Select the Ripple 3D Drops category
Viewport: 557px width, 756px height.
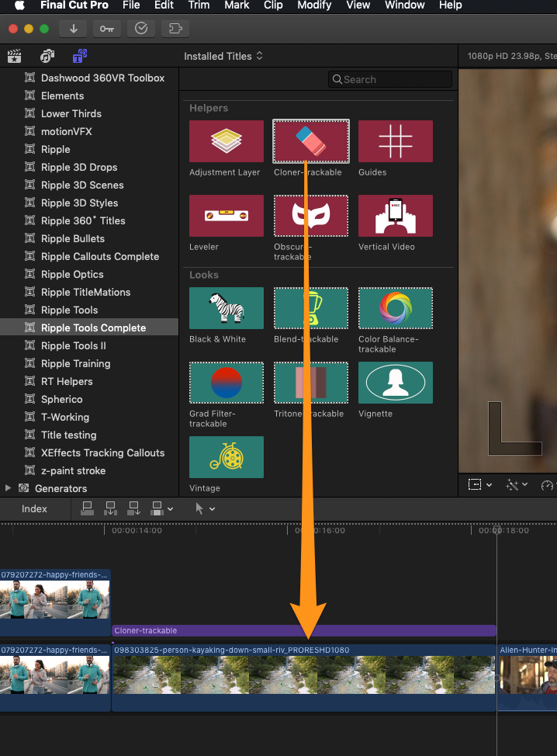(79, 167)
